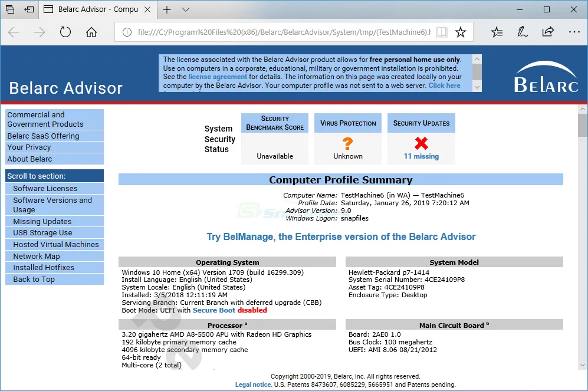
Task: Open Belarc SaaS Offering link
Action: (x=54, y=136)
